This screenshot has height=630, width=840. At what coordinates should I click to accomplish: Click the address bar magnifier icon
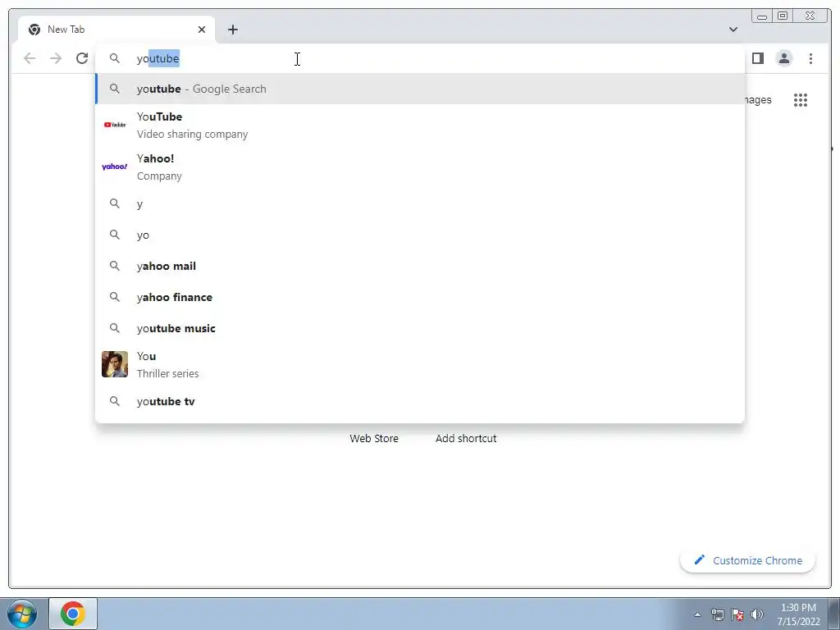coord(115,58)
